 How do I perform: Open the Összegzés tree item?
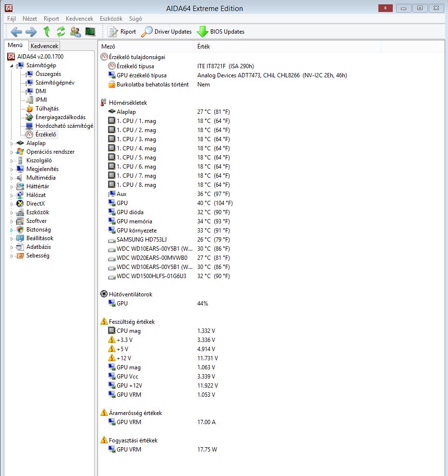pos(43,74)
